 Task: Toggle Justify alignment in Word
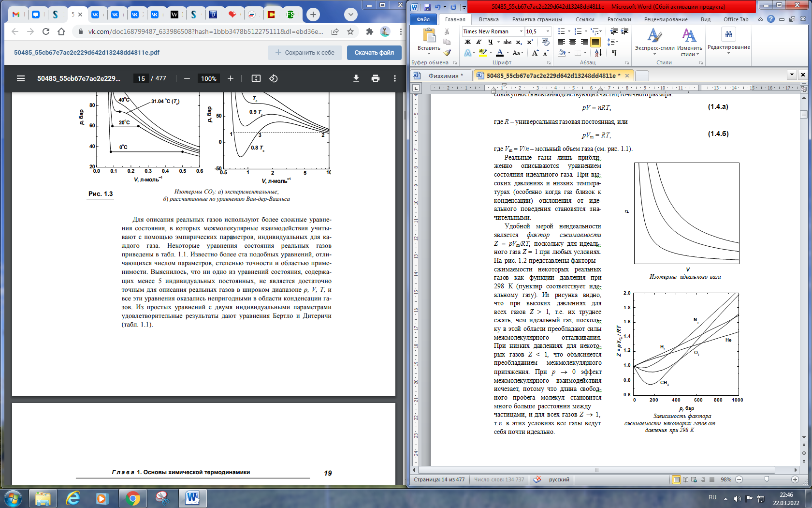[595, 42]
